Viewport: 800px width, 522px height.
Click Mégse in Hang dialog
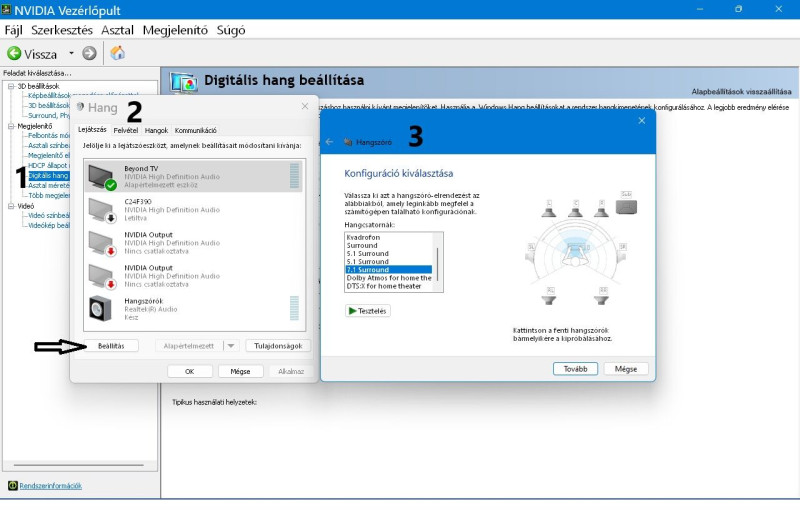click(240, 371)
